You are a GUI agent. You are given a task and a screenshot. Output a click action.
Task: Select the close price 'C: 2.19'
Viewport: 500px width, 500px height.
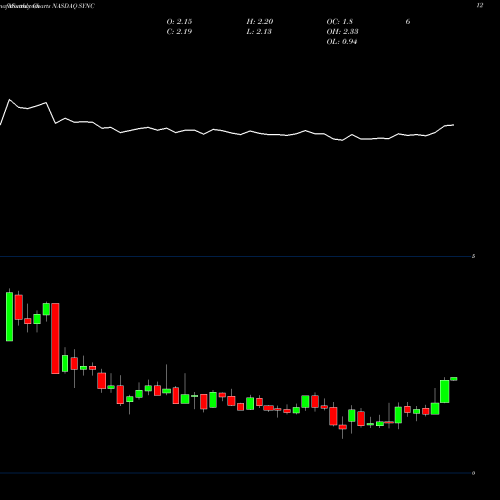[x=179, y=32]
